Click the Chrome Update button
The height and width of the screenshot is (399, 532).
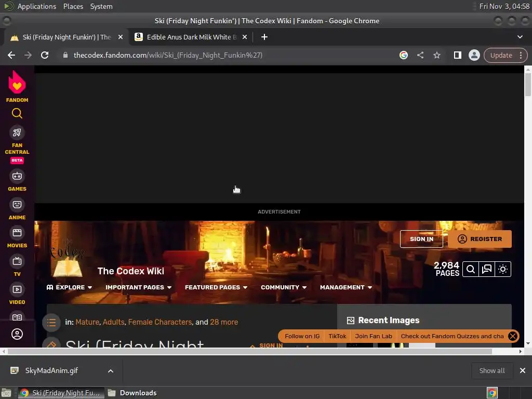501,55
